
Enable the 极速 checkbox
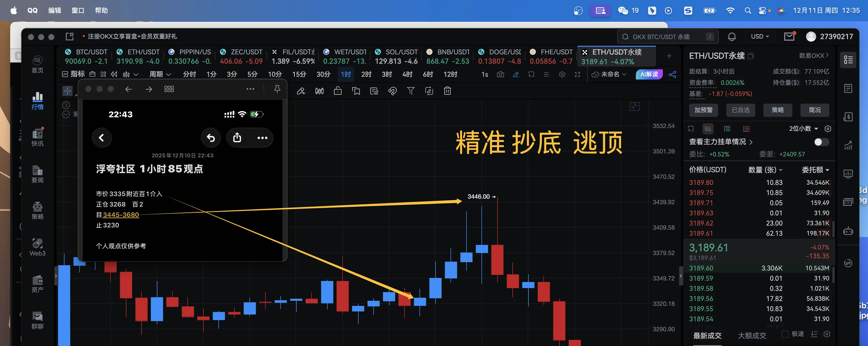[x=785, y=334]
